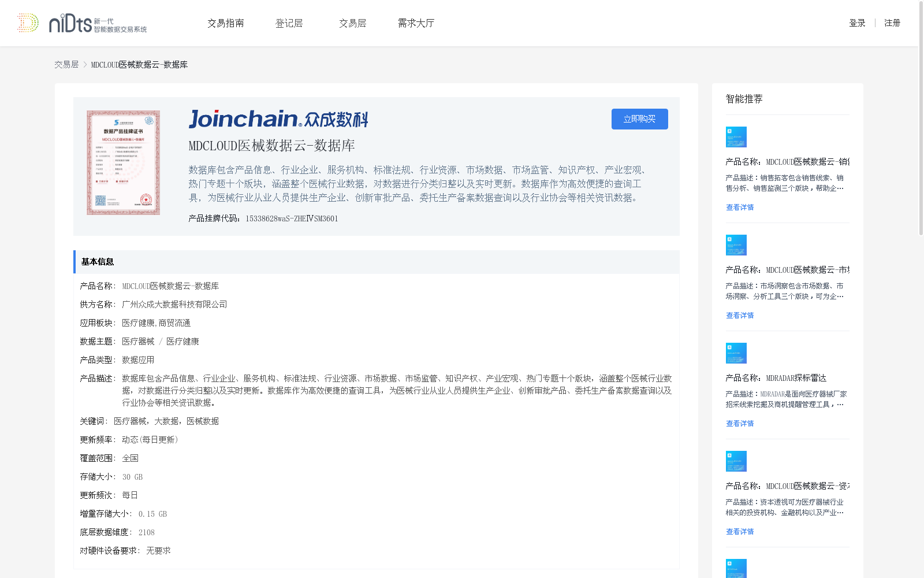Click the 动态(每日更新) update frequency value
Screen dimensions: 924x578
(150, 440)
